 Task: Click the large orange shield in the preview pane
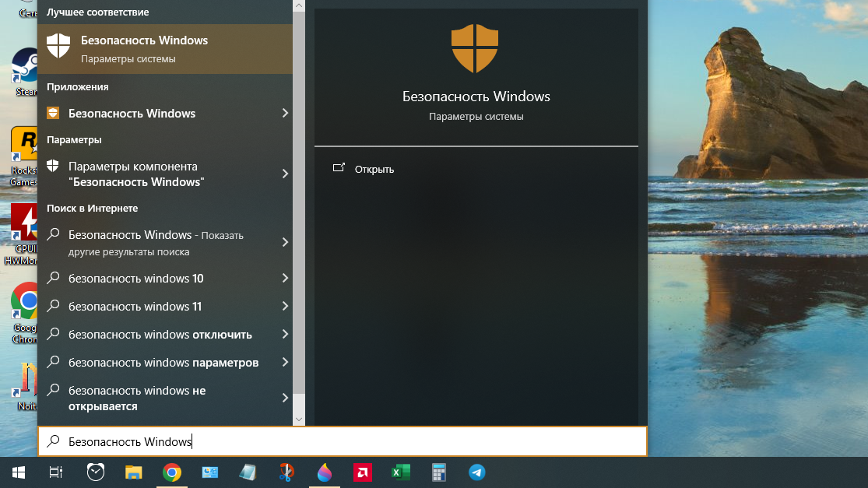click(x=475, y=48)
